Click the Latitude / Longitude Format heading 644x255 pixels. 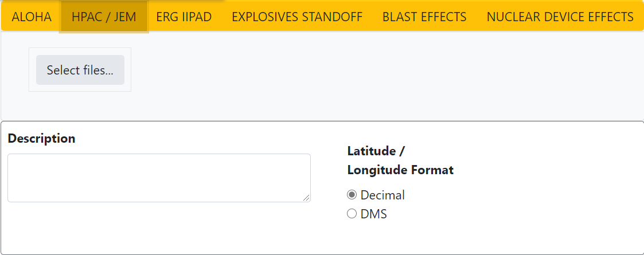tap(400, 160)
